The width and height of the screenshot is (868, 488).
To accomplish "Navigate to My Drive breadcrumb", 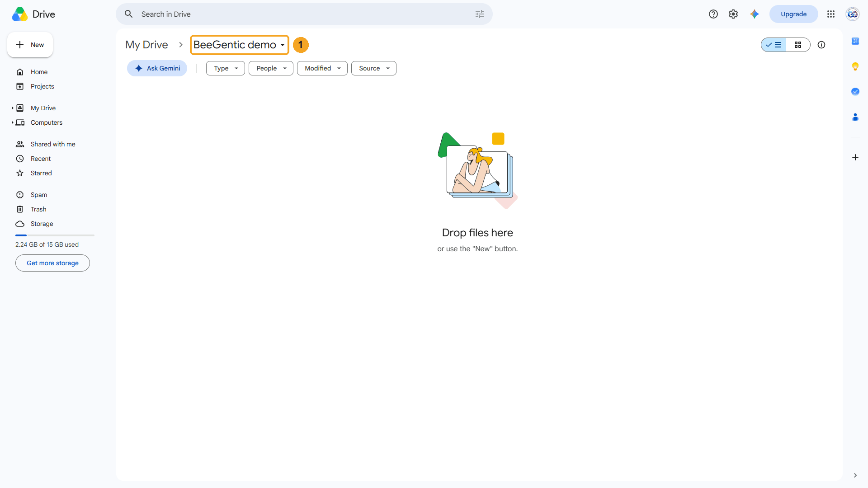I will (146, 45).
